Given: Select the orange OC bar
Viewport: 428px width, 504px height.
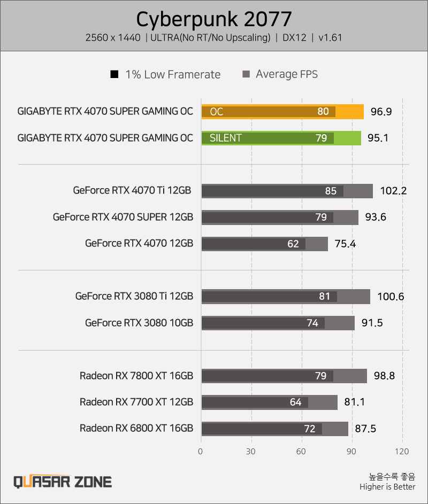Looking at the screenshot, I should [282, 112].
